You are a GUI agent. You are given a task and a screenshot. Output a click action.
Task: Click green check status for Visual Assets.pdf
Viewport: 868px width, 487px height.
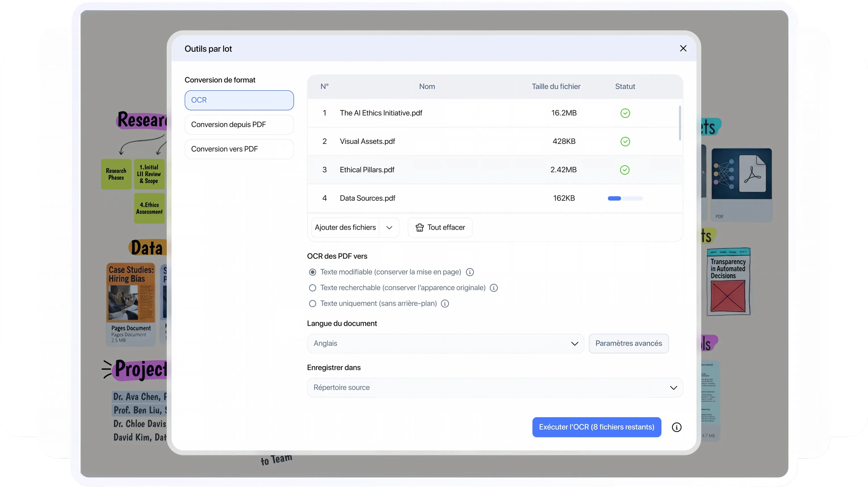click(625, 141)
